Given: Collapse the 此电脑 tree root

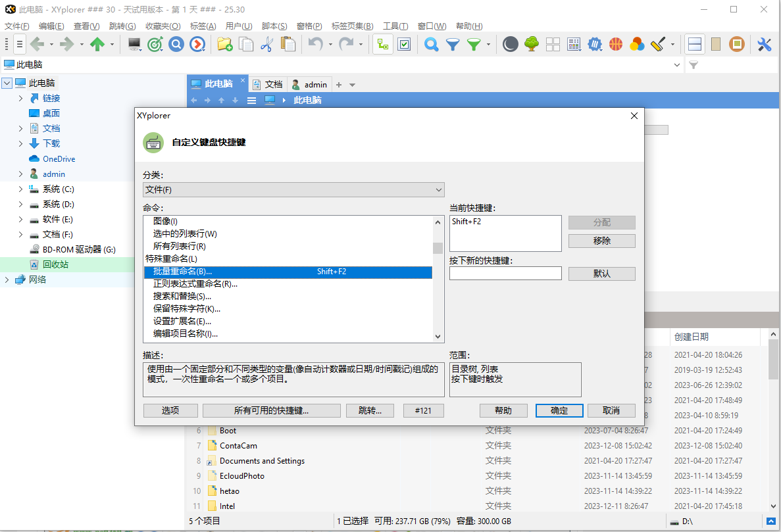Looking at the screenshot, I should click(x=7, y=82).
